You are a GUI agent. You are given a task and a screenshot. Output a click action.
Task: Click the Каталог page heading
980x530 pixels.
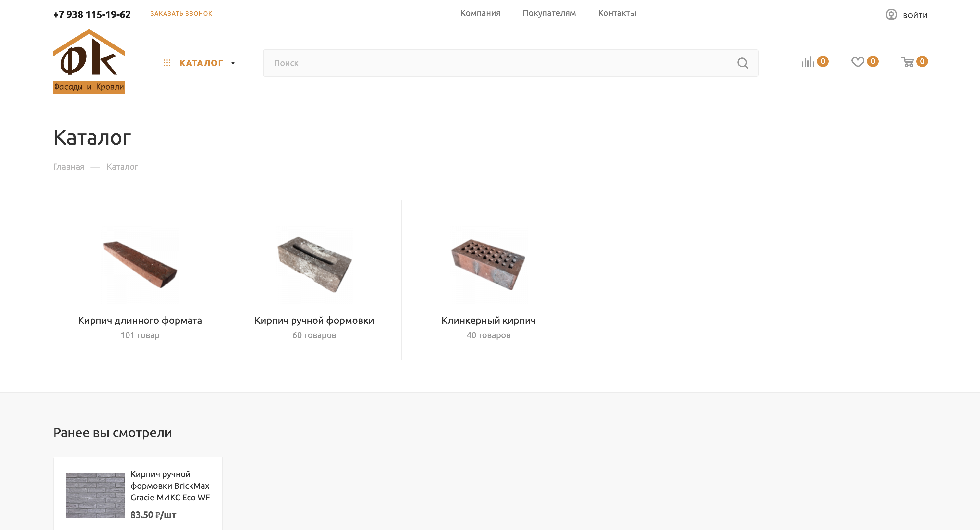(x=92, y=137)
